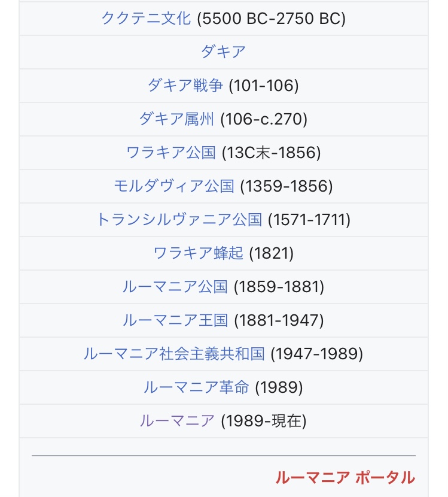Select the モルダヴィア公国 link

[173, 186]
